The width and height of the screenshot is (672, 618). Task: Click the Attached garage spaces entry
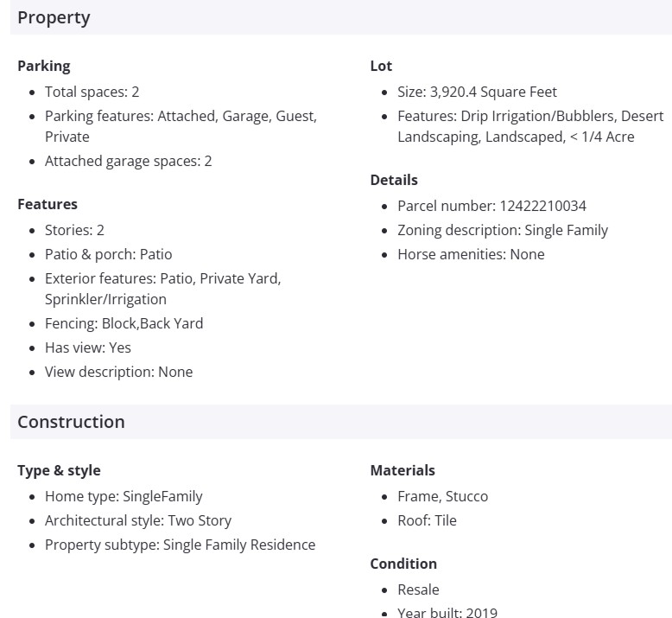[x=129, y=161]
